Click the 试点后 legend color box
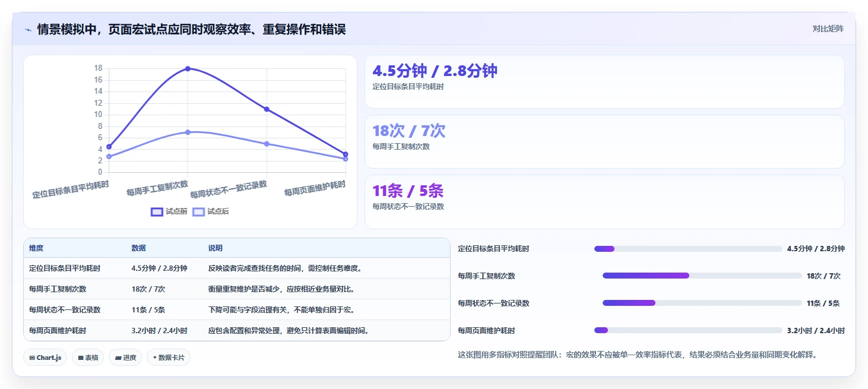 click(x=199, y=211)
